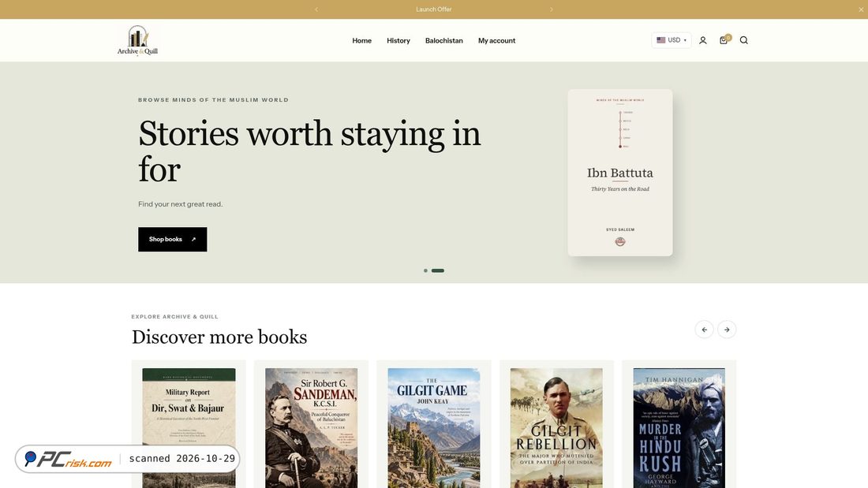Viewport: 868px width, 488px height.
Task: Click the Discover more books heading
Action: coord(219,337)
